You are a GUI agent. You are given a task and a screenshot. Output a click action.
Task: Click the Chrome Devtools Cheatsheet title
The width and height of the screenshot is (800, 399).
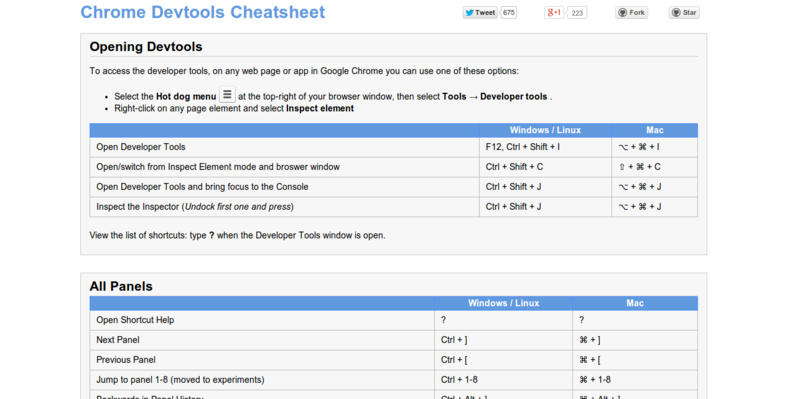(203, 12)
